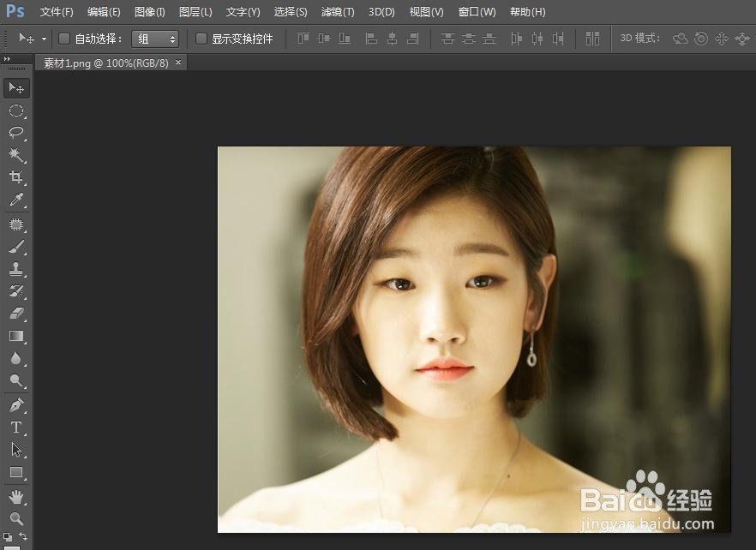Open the 帮助(H) menu

pos(527,12)
